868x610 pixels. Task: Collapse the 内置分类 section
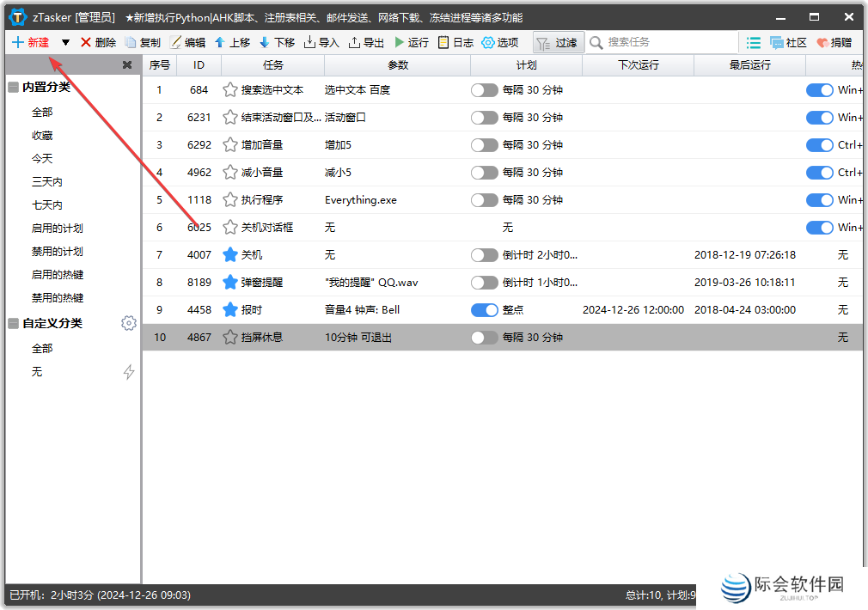pos(12,87)
